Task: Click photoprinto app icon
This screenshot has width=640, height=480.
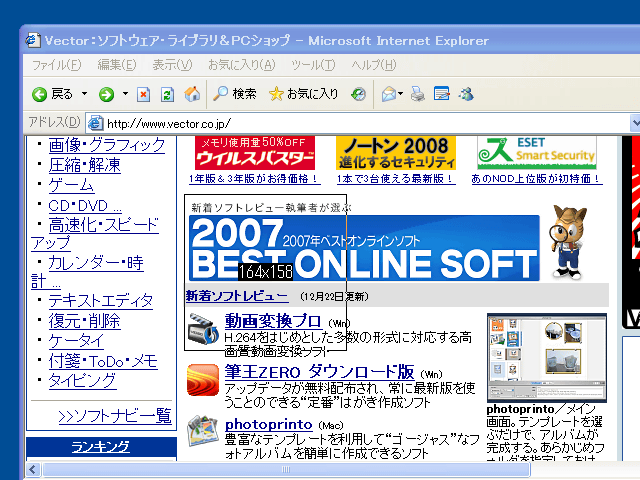Action: point(203,431)
